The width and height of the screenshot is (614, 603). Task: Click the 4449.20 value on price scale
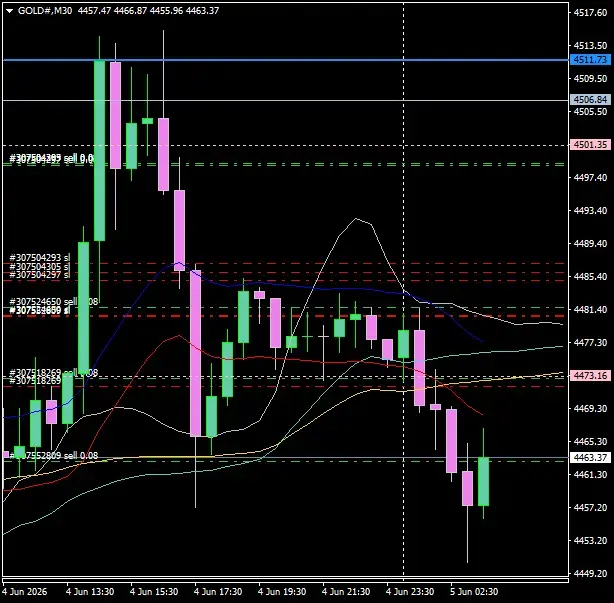click(590, 573)
